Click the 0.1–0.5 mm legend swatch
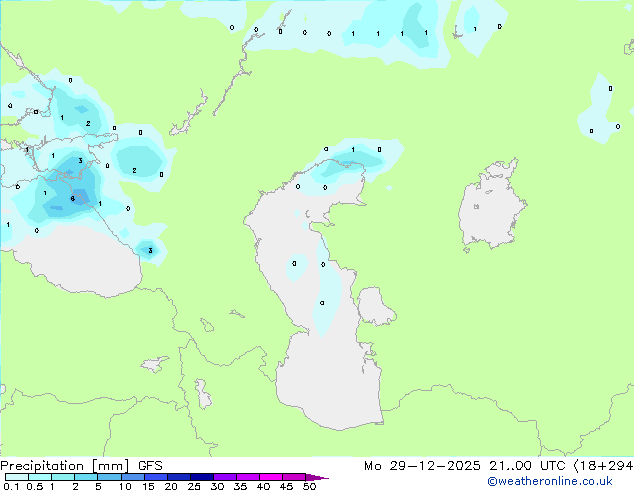The width and height of the screenshot is (634, 490). pyautogui.click(x=17, y=477)
